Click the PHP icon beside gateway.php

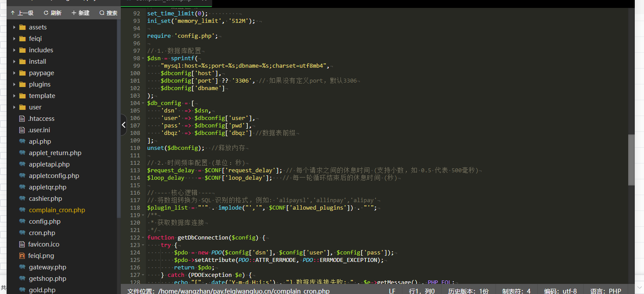22,267
